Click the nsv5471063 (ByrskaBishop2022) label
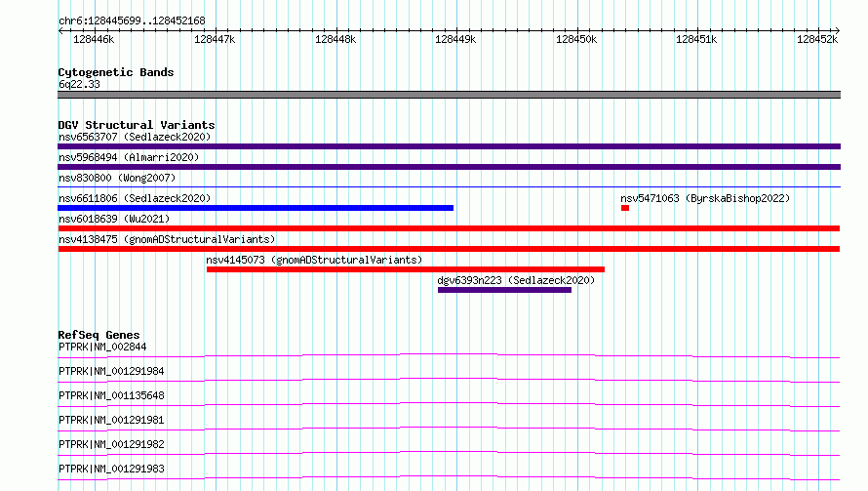 [705, 198]
